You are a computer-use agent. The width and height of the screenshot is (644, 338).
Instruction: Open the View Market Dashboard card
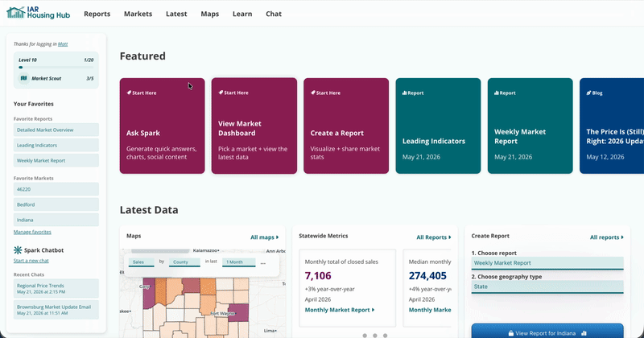click(x=254, y=126)
